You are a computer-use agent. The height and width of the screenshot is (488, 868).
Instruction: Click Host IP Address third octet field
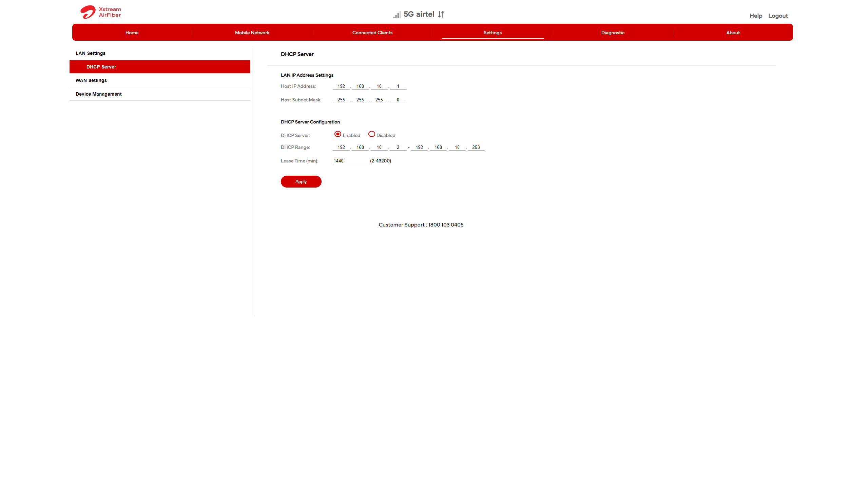379,86
